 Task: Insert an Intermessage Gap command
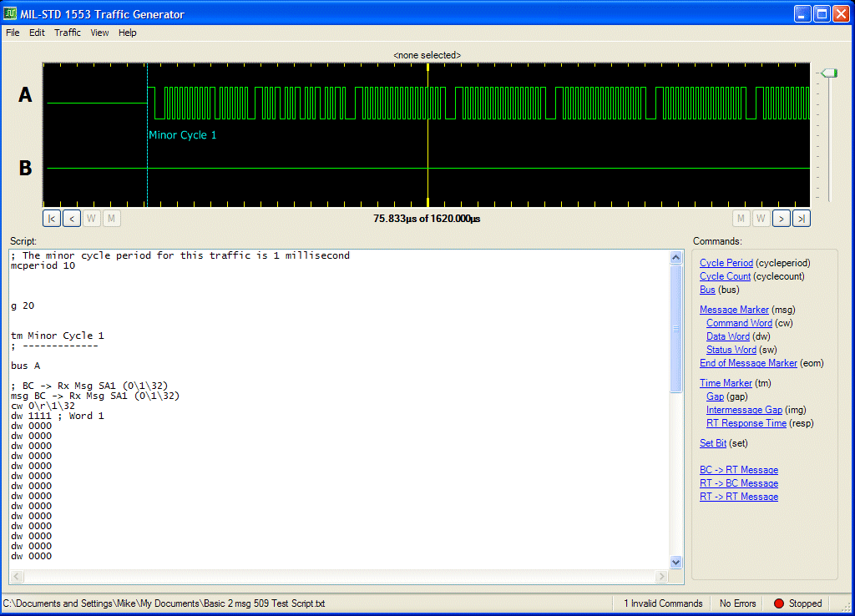[x=744, y=410]
